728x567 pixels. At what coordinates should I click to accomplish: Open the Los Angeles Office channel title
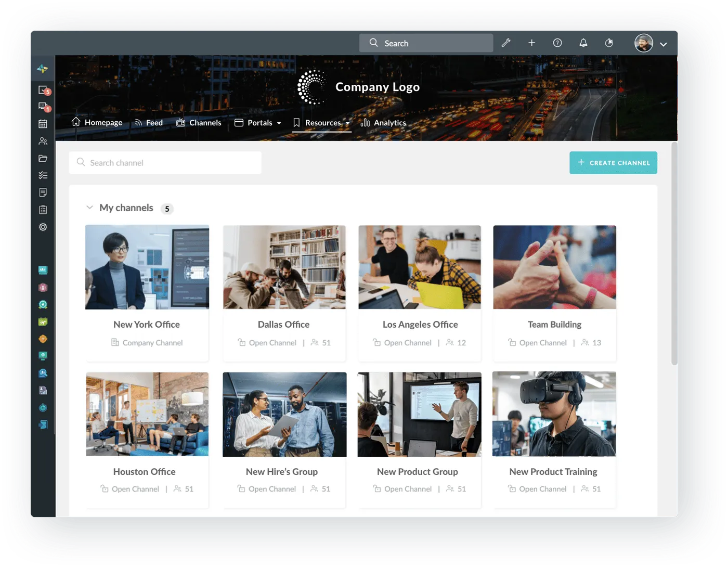420,325
